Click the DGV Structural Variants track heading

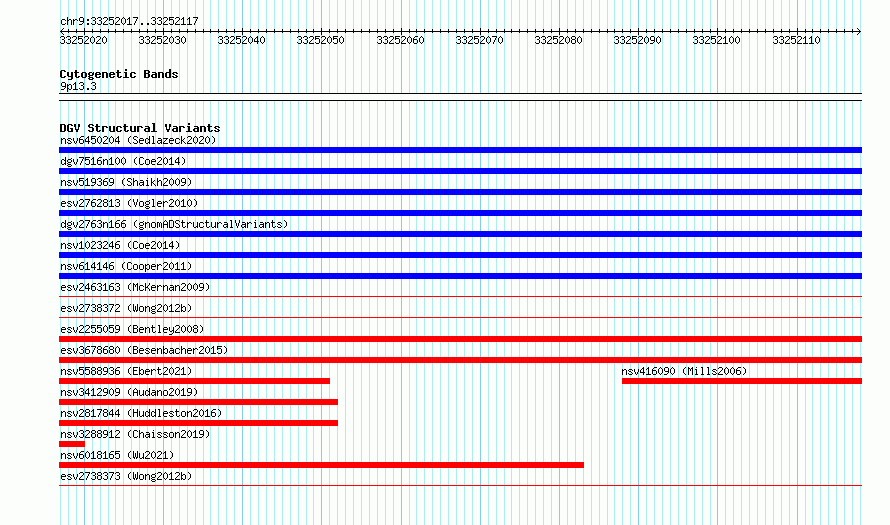(140, 128)
